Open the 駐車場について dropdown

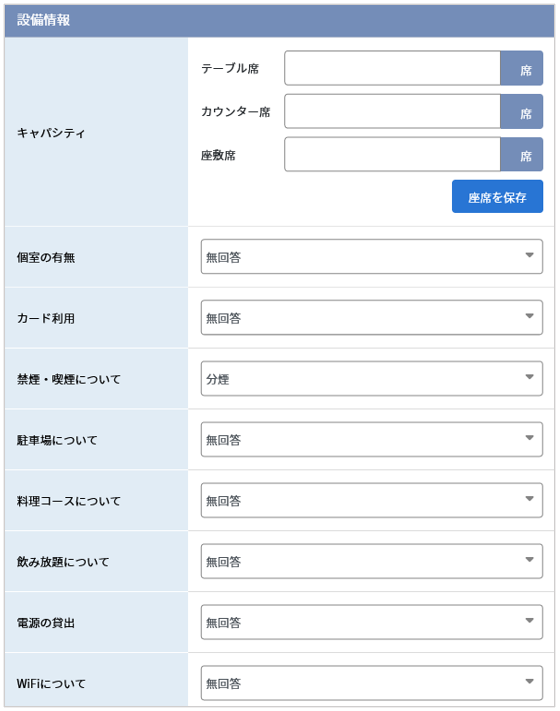pos(371,439)
